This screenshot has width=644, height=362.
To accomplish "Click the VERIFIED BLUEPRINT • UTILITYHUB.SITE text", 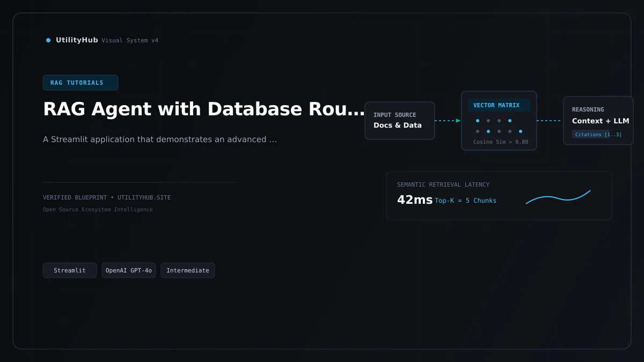I will 107,197.
